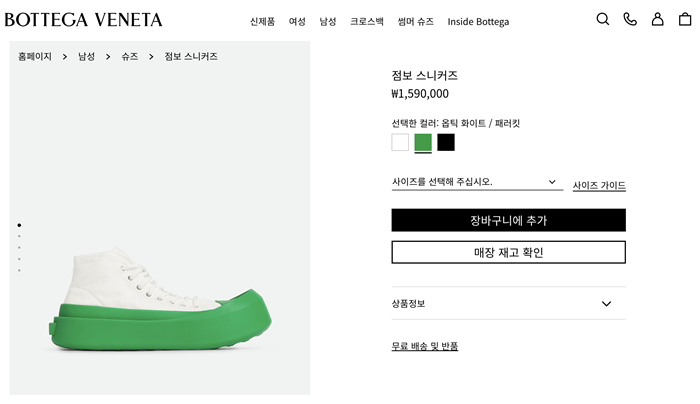Screen dimensions: 700x404
Task: Expand the 상품정보 section
Action: pos(508,303)
